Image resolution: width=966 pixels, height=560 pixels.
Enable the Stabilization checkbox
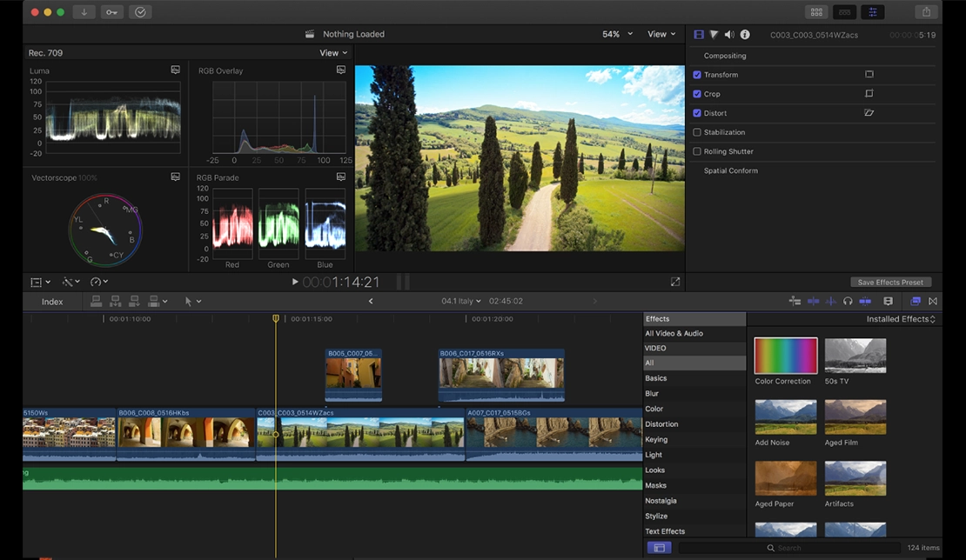[697, 132]
